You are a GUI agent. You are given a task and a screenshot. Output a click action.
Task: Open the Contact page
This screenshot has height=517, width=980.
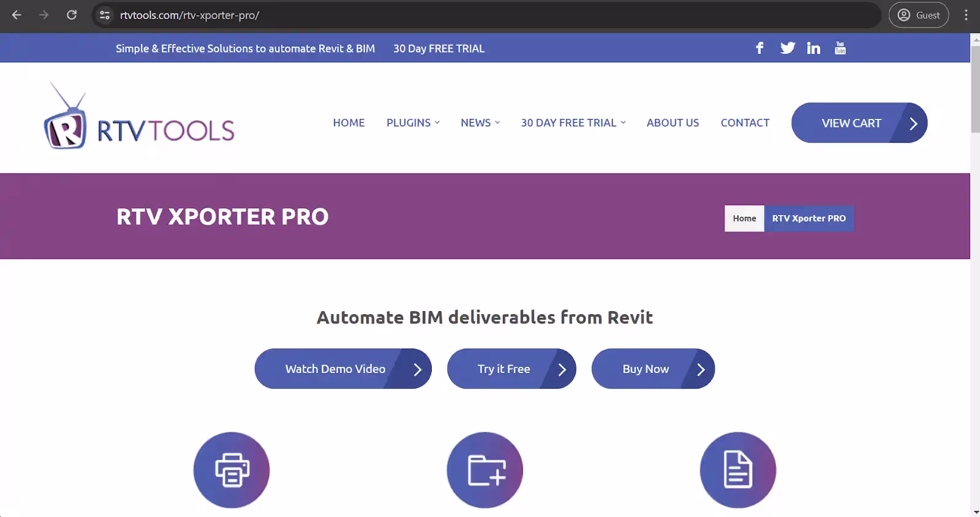tap(745, 123)
